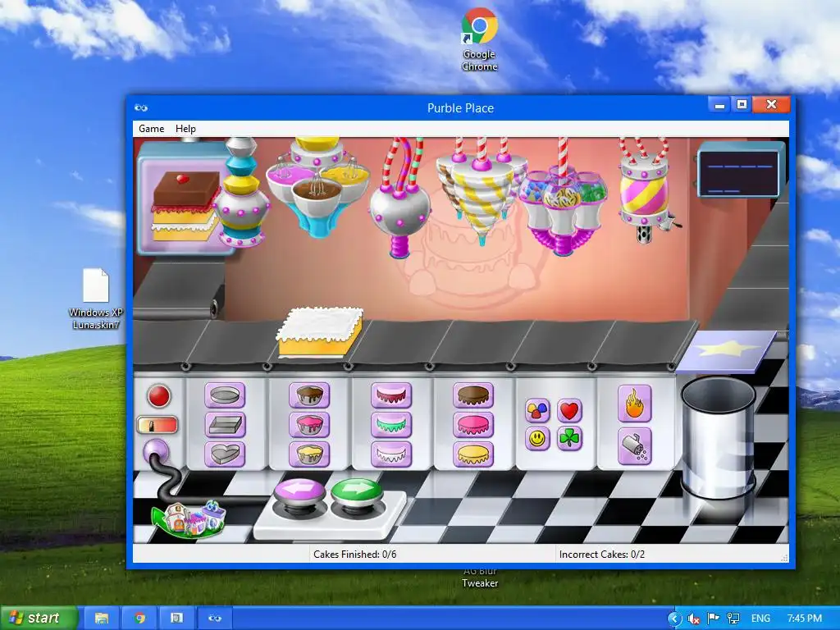This screenshot has width=840, height=630.
Task: Click the 7:45 PM taskbar clock
Action: (805, 619)
